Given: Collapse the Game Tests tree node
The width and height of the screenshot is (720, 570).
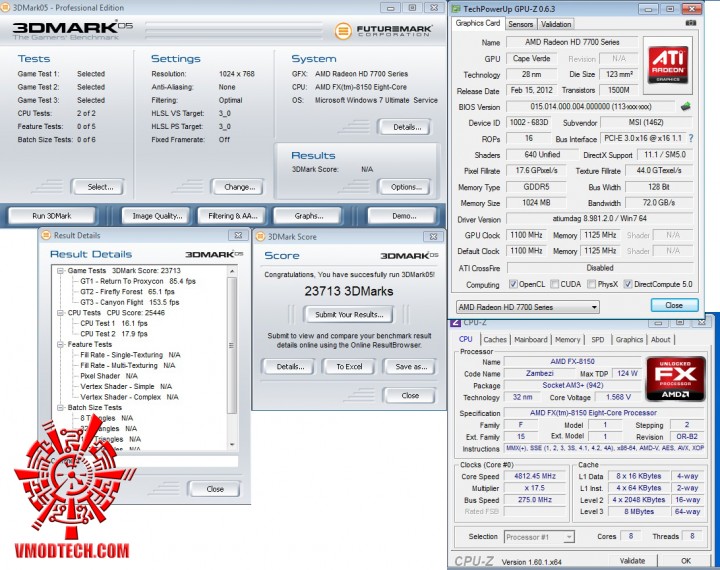Looking at the screenshot, I should pos(60,271).
